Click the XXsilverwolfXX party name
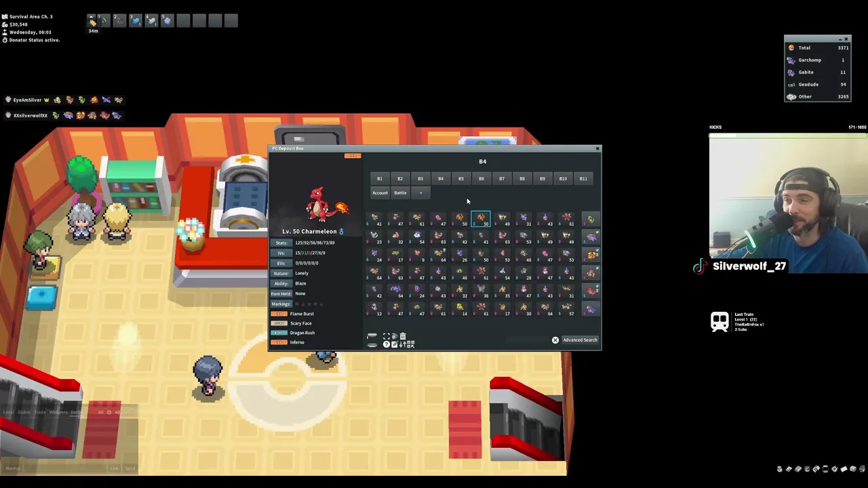Screen dimensions: 868x488 tap(30, 115)
